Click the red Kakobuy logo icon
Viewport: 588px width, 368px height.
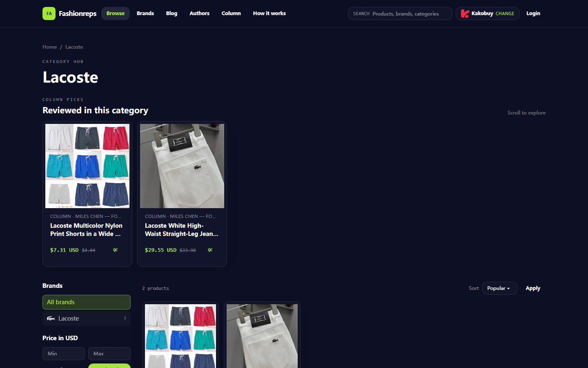pyautogui.click(x=465, y=13)
